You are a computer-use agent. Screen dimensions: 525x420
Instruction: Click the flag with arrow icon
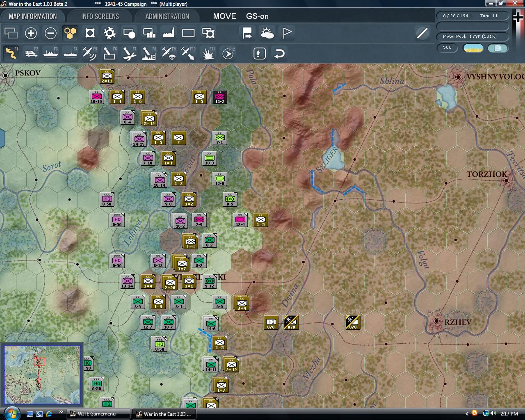247,33
